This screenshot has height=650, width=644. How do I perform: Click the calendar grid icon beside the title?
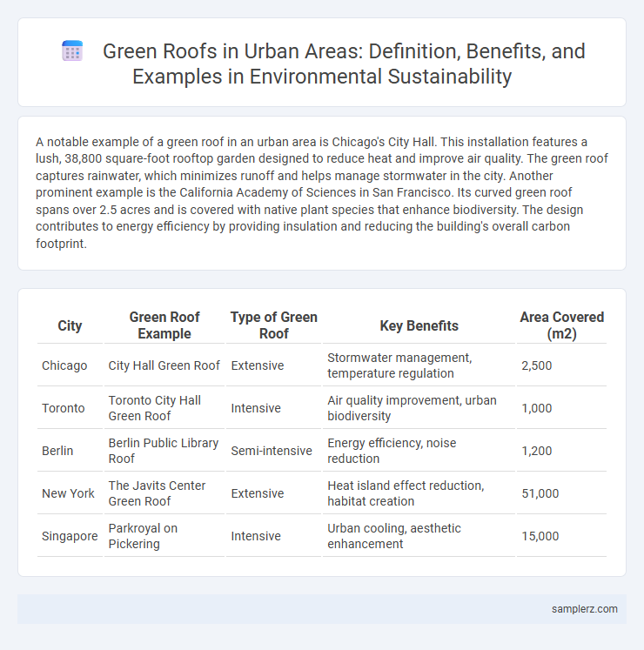point(72,51)
